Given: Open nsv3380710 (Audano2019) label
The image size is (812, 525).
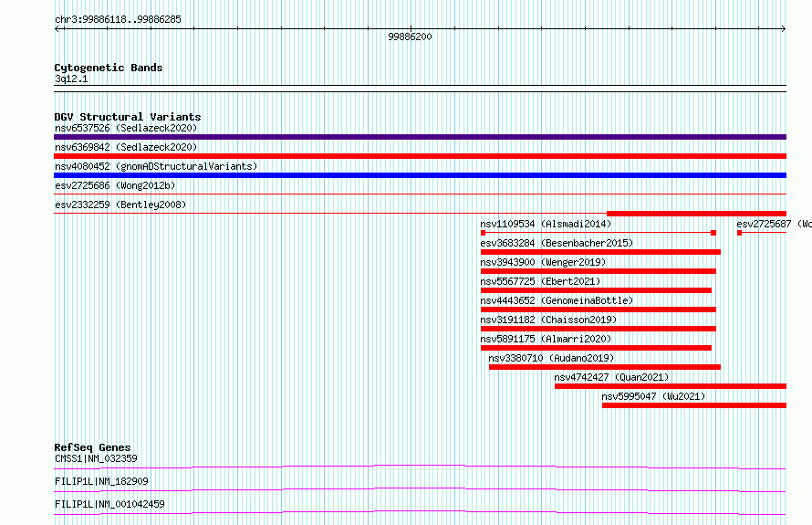Looking at the screenshot, I should point(551,358).
